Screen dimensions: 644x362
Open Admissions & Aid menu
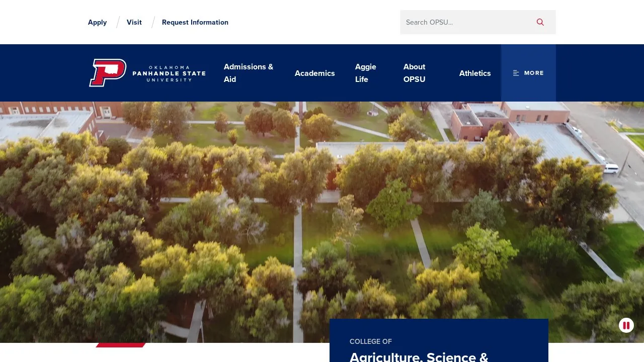249,73
